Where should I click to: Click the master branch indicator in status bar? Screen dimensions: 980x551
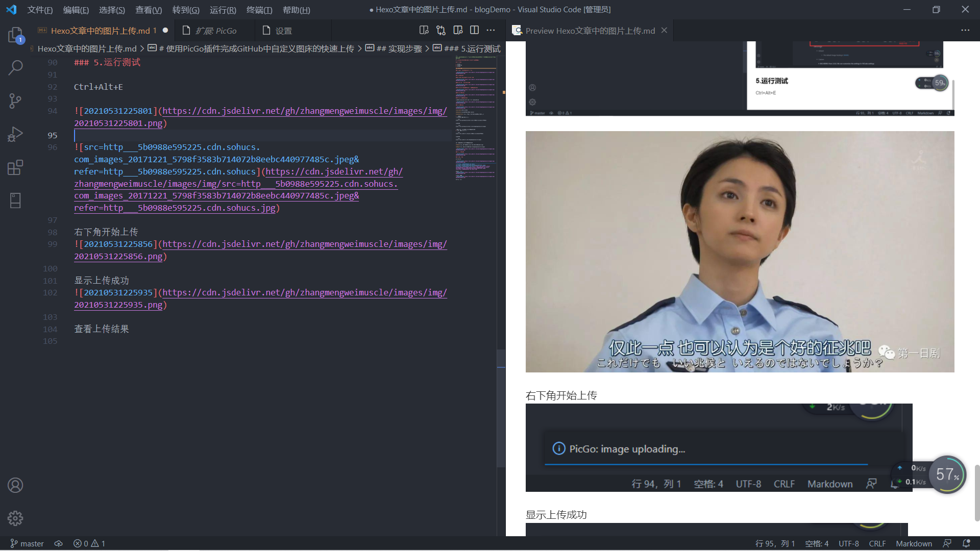point(27,543)
